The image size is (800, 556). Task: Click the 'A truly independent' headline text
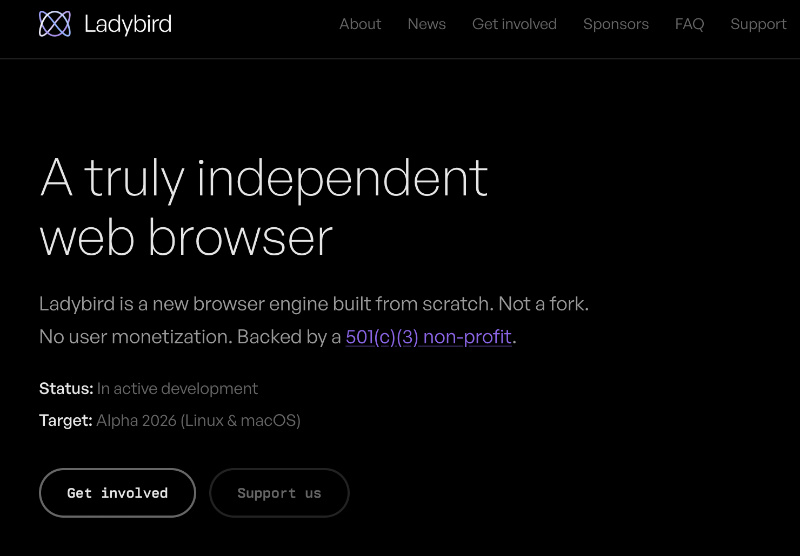pyautogui.click(x=264, y=179)
